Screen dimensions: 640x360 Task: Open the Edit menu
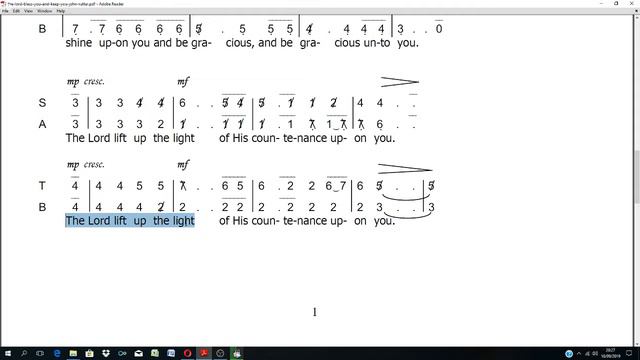click(16, 11)
